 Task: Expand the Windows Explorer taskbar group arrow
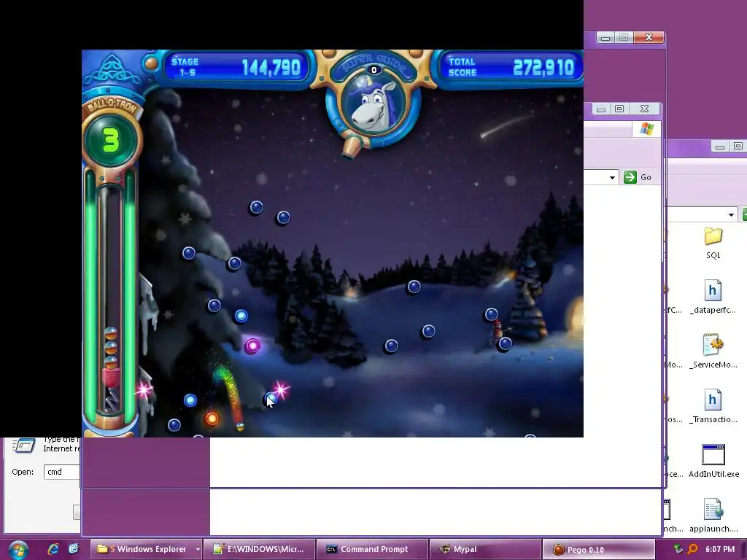(x=198, y=549)
